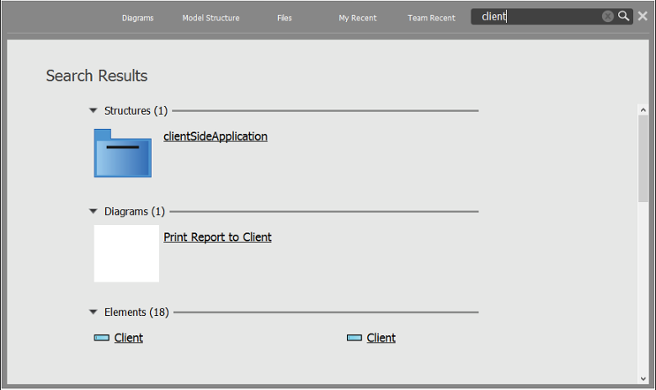Clear the search field text

[607, 16]
